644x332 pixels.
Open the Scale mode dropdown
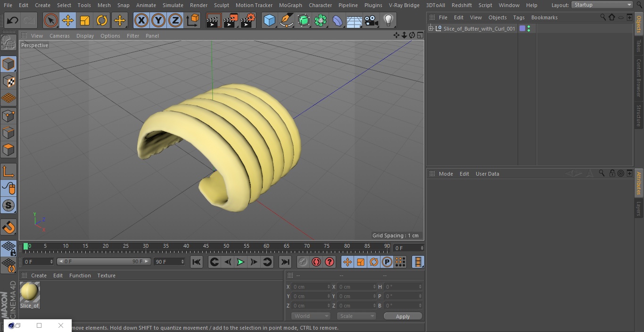(356, 316)
